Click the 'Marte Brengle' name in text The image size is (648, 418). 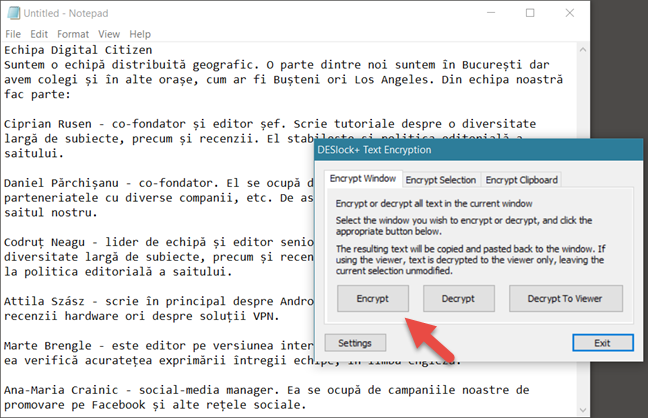48,346
